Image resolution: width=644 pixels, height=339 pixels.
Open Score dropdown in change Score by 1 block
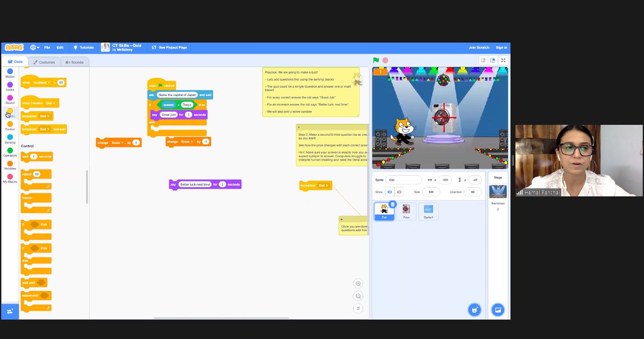[x=118, y=143]
